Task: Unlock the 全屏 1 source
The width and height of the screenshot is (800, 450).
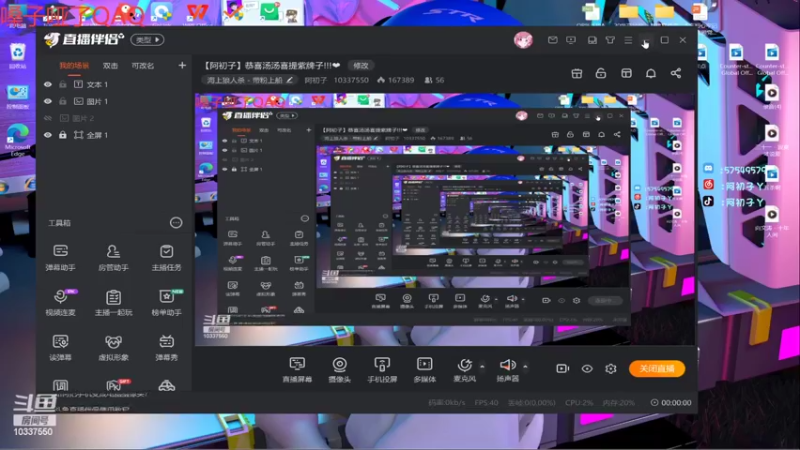Action: coord(63,135)
